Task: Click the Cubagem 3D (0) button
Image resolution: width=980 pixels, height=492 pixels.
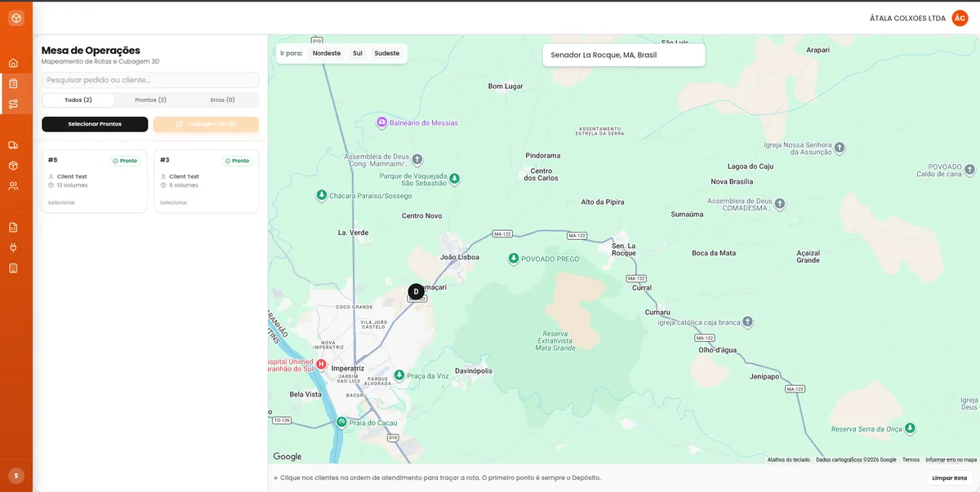Action: coord(206,124)
